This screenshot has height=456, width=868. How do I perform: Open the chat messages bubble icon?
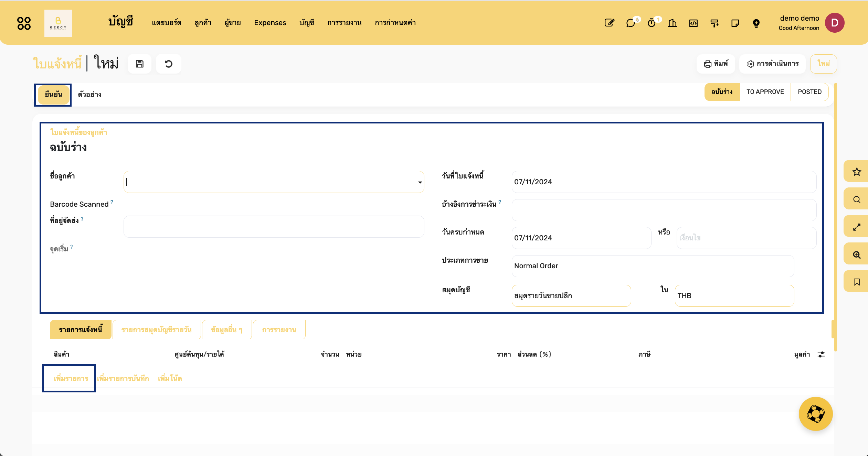point(631,23)
